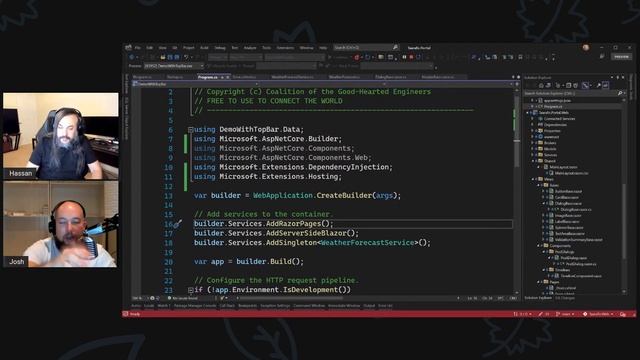Select Program.cs in Solution Explorer tree

(552, 107)
